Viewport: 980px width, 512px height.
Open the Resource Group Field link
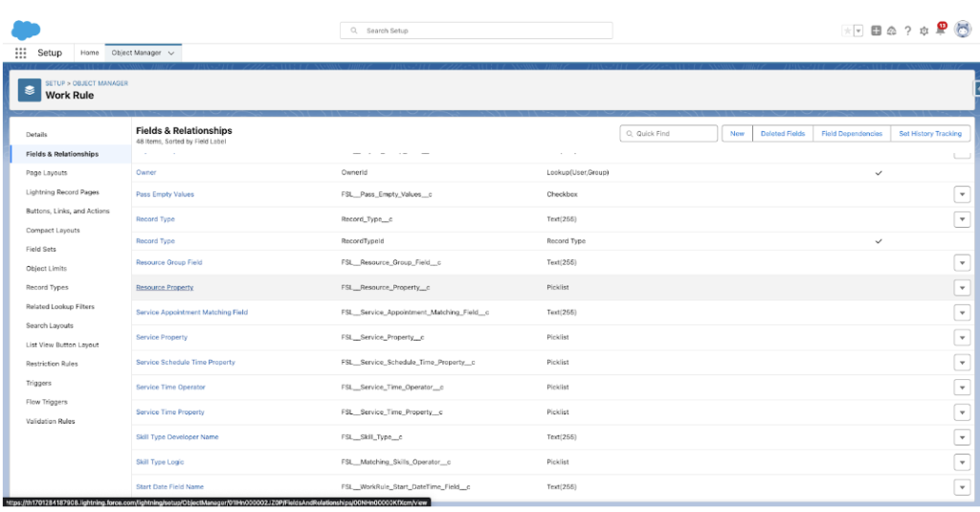coord(168,262)
